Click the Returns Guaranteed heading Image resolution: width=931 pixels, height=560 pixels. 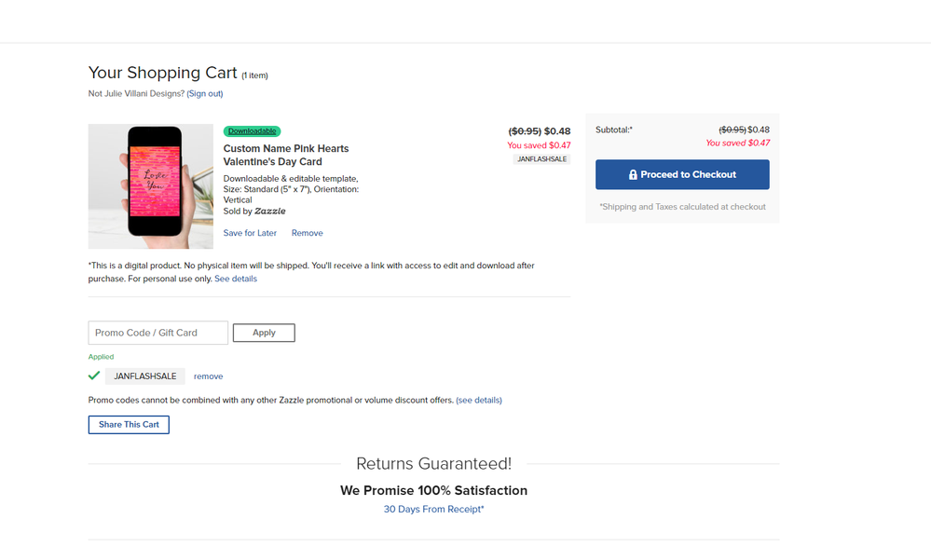point(433,463)
